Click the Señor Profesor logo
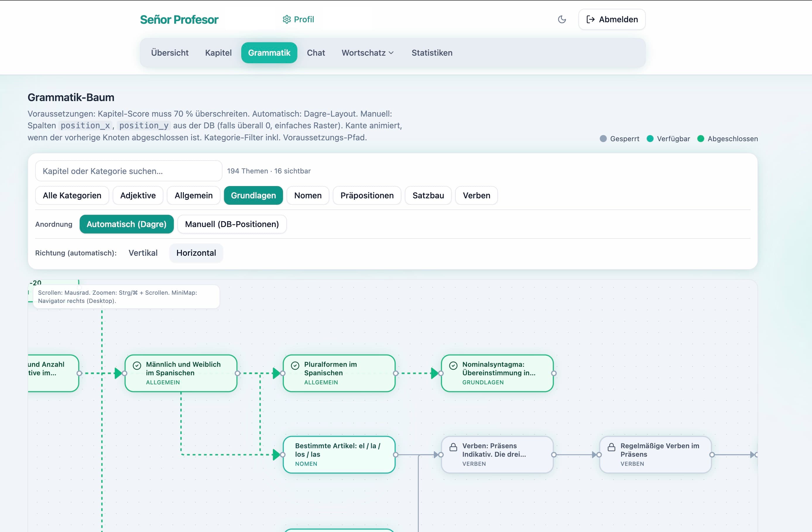812x532 pixels. tap(179, 19)
